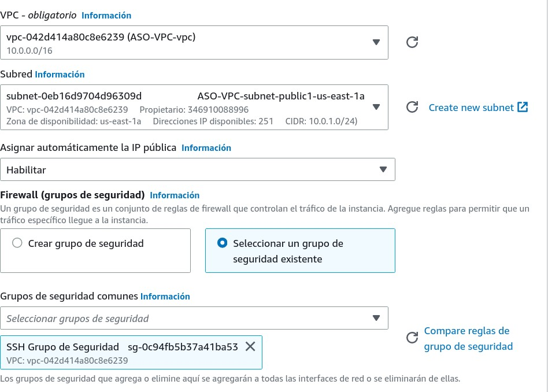Click the refresh icon beside the Subred dropdown
This screenshot has height=392, width=548.
(412, 107)
